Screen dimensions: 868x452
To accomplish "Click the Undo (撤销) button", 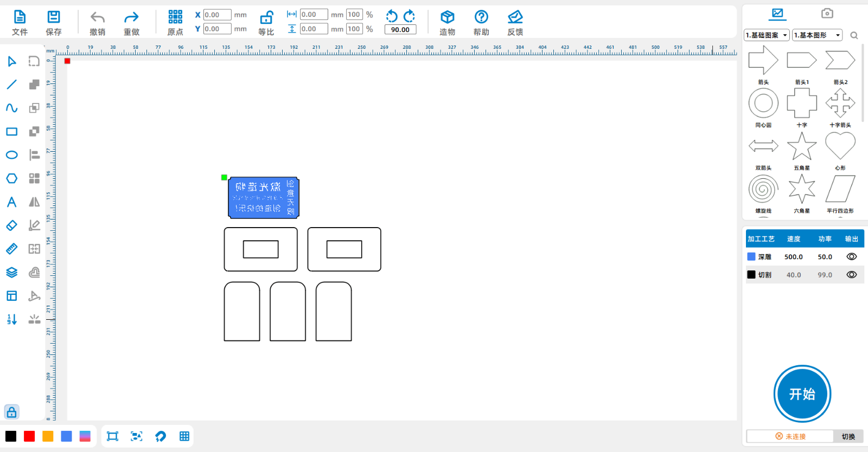I will click(98, 23).
